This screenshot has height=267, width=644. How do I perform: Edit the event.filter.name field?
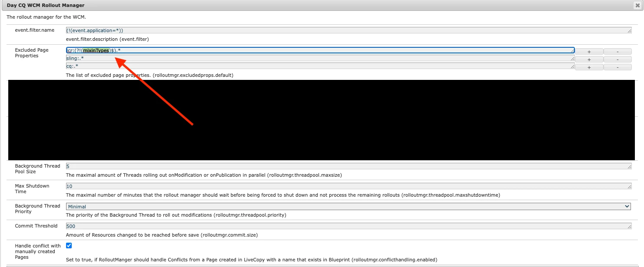[349, 30]
